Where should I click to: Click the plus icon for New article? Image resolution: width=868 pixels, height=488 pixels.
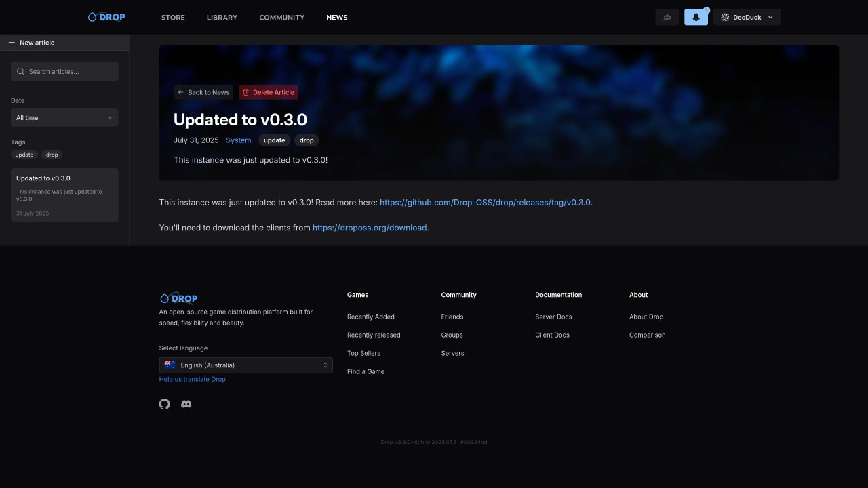[x=12, y=43]
